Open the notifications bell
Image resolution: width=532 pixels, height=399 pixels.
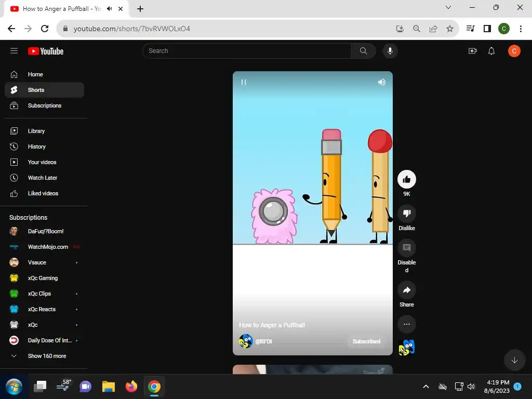[x=491, y=51]
